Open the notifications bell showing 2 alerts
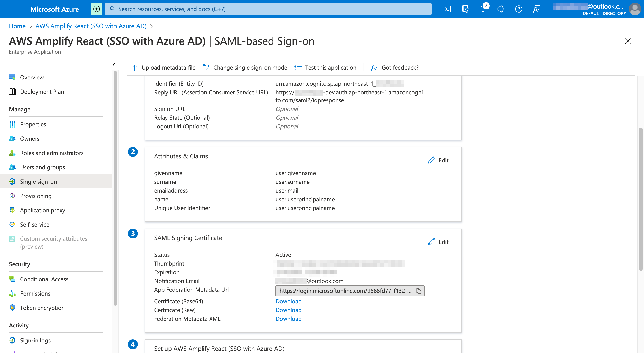 point(483,9)
